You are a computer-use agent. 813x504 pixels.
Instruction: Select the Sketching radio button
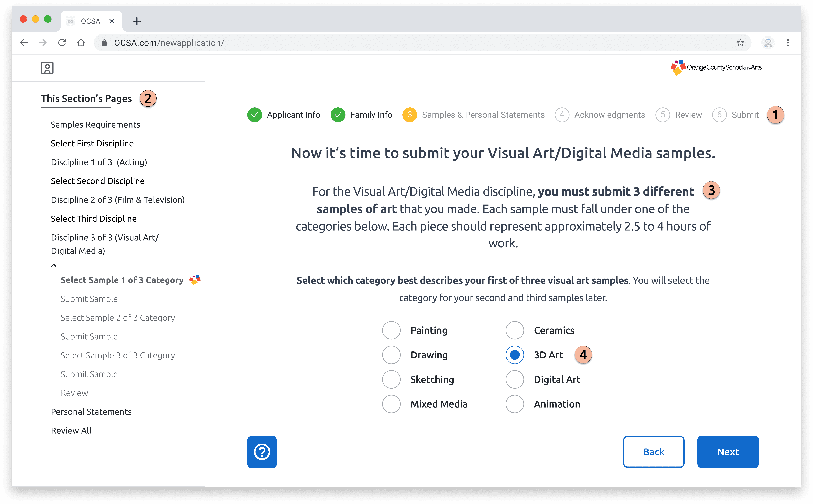tap(391, 379)
